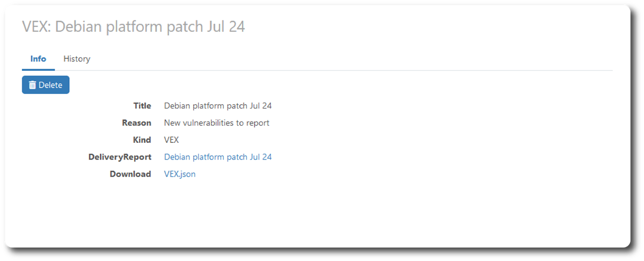Image resolution: width=644 pixels, height=261 pixels.
Task: Click the 'DeliveryReport' field label
Action: [x=120, y=157]
